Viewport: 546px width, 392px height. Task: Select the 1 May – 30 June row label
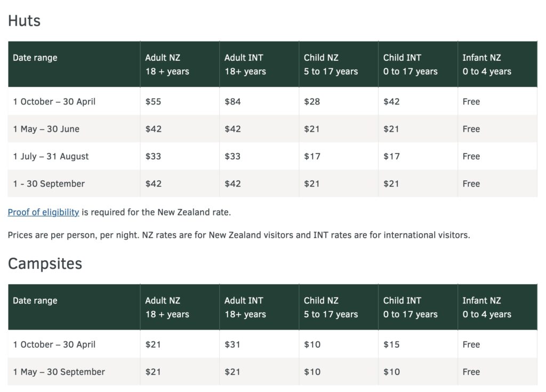(46, 129)
